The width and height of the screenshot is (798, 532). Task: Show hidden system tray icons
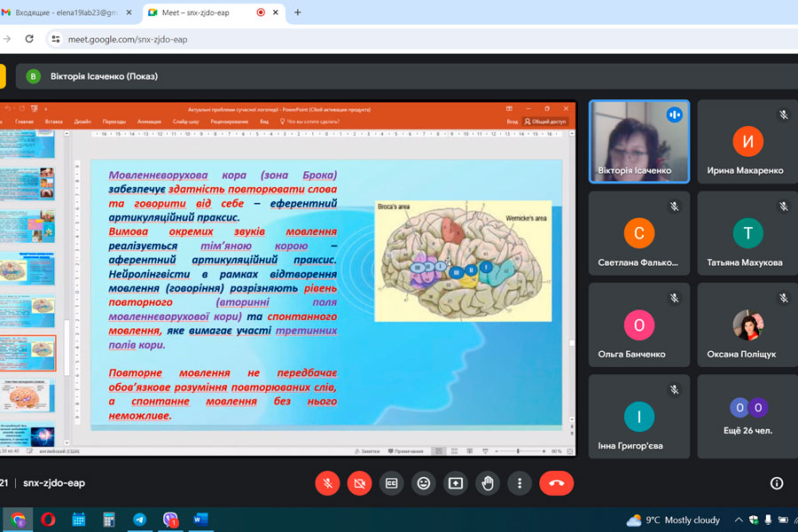pyautogui.click(x=739, y=520)
